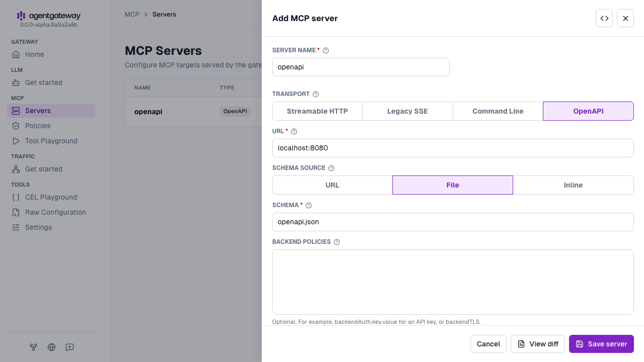Open Raw Configuration page

[51, 212]
